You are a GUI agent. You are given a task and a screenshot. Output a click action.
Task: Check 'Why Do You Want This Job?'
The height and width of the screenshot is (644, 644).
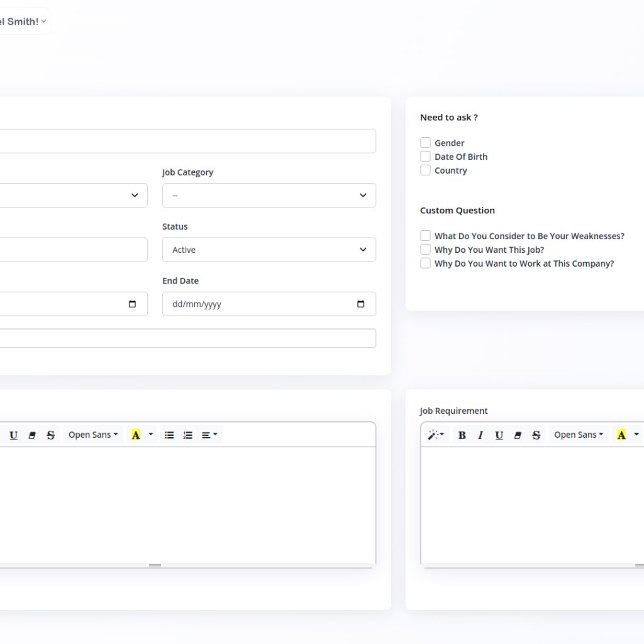click(x=426, y=250)
